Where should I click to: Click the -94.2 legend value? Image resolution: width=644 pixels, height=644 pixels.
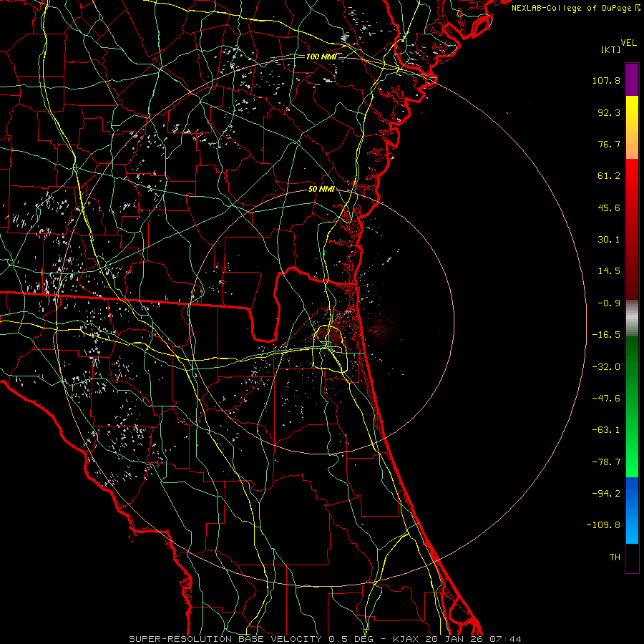(x=606, y=494)
